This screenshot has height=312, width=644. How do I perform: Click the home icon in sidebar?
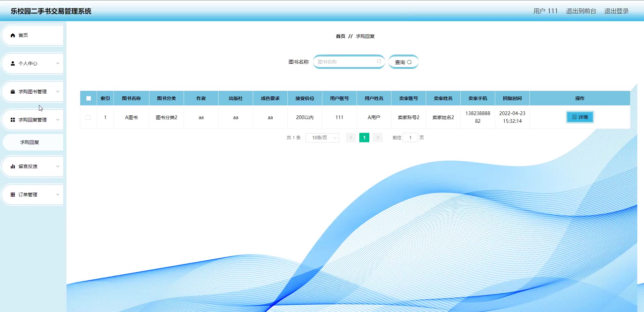click(13, 35)
